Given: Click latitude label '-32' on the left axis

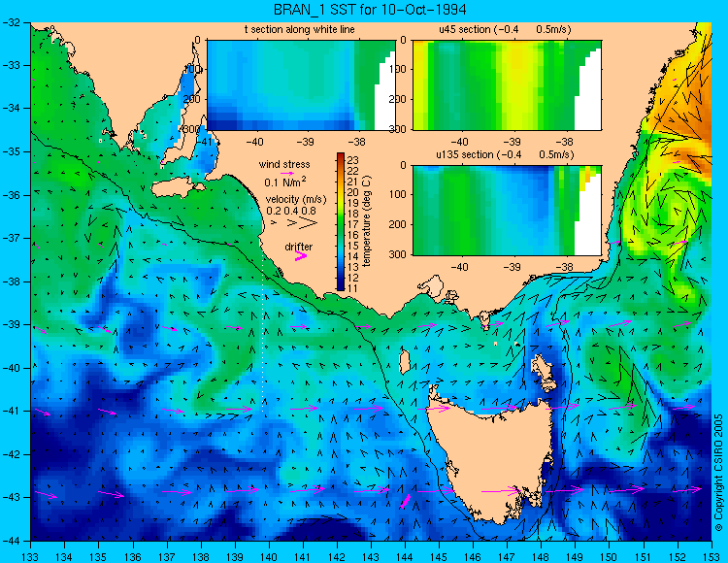Looking at the screenshot, I should pyautogui.click(x=11, y=22).
